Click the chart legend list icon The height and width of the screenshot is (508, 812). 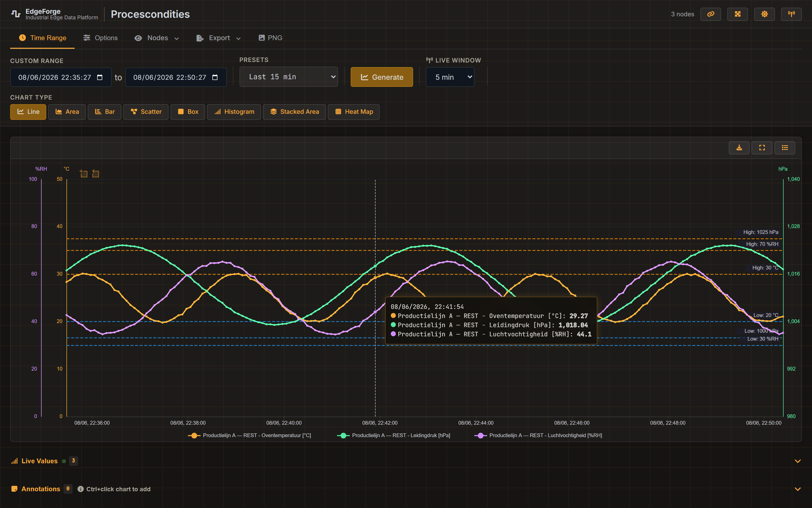click(x=785, y=148)
